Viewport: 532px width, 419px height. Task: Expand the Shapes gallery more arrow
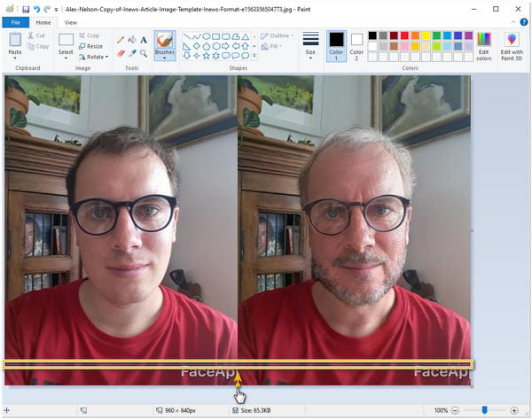254,56
